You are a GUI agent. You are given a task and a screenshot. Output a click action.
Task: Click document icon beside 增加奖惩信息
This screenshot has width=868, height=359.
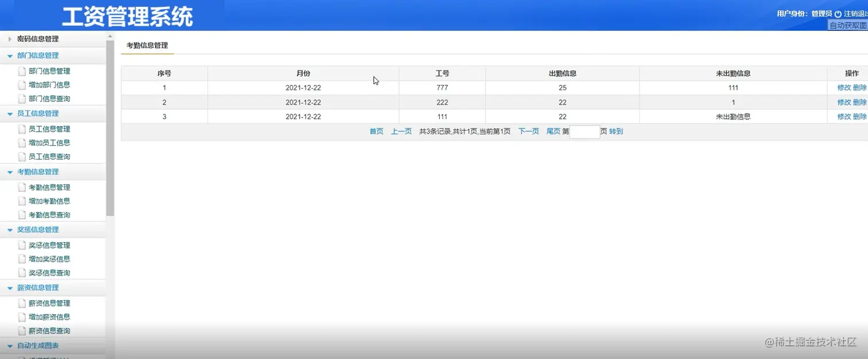pyautogui.click(x=21, y=259)
